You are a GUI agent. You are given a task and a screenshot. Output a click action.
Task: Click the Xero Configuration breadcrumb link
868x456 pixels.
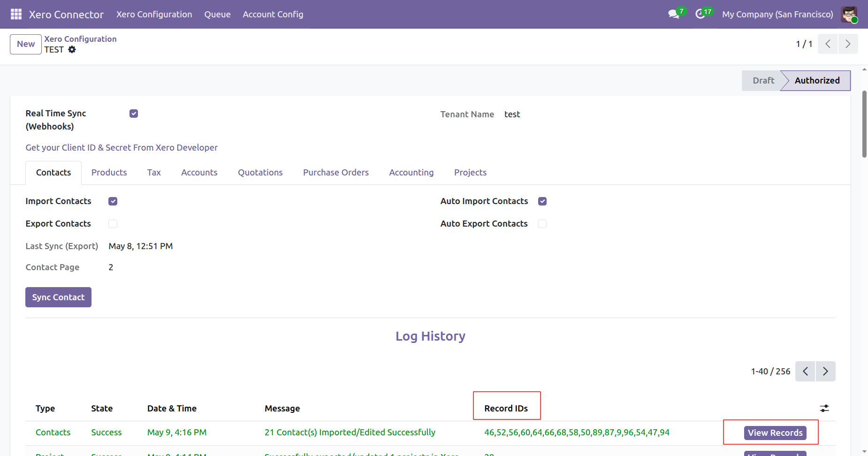80,39
